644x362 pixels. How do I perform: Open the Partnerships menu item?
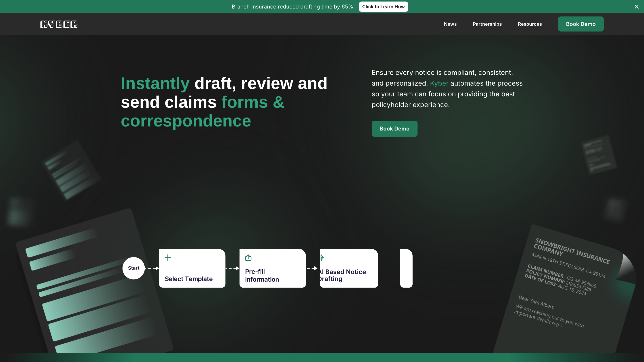point(487,24)
